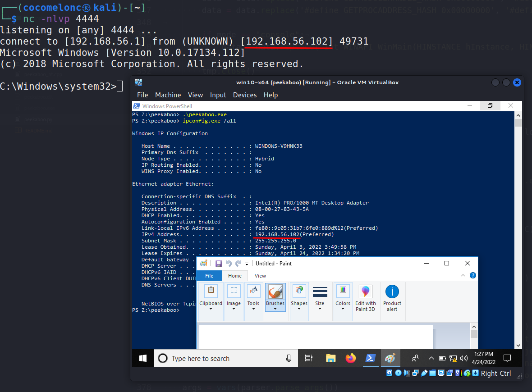
Task: Click VirtualBox display indicator
Action: point(441,373)
